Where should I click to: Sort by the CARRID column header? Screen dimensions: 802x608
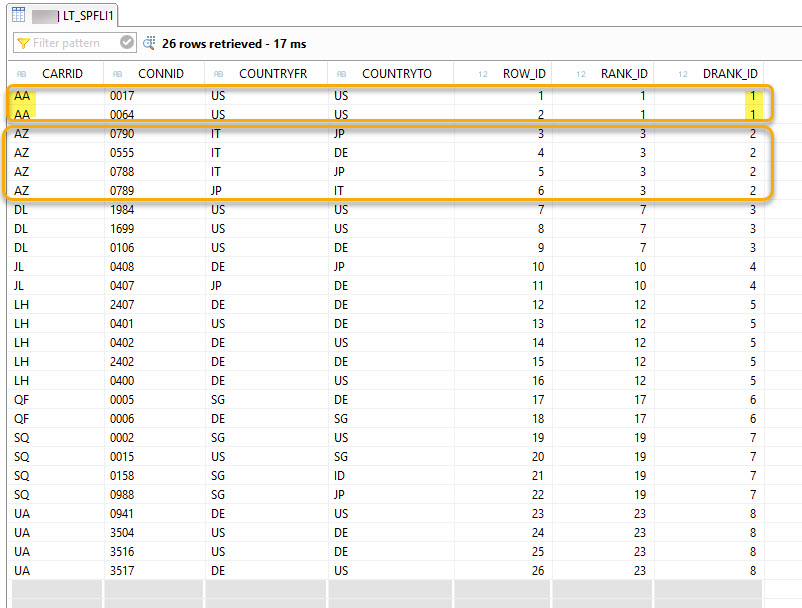pyautogui.click(x=62, y=74)
